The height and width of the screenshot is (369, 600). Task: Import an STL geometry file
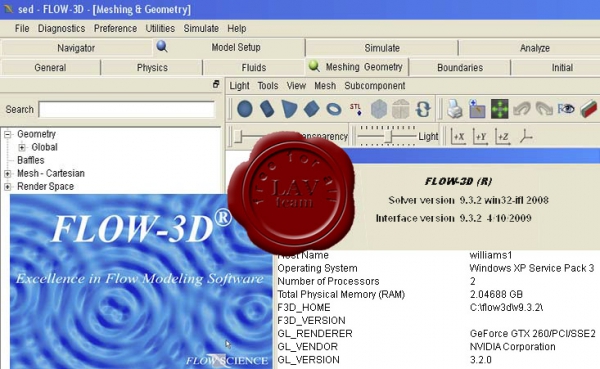pyautogui.click(x=355, y=109)
